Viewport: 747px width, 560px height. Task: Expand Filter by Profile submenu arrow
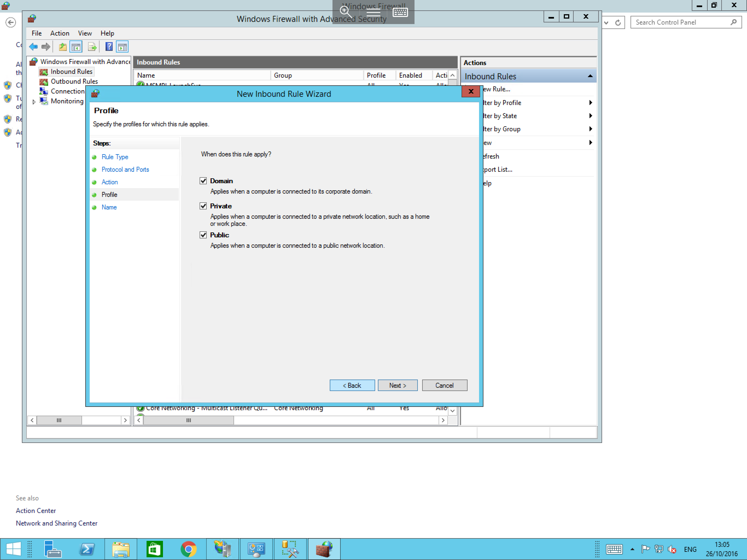point(590,102)
